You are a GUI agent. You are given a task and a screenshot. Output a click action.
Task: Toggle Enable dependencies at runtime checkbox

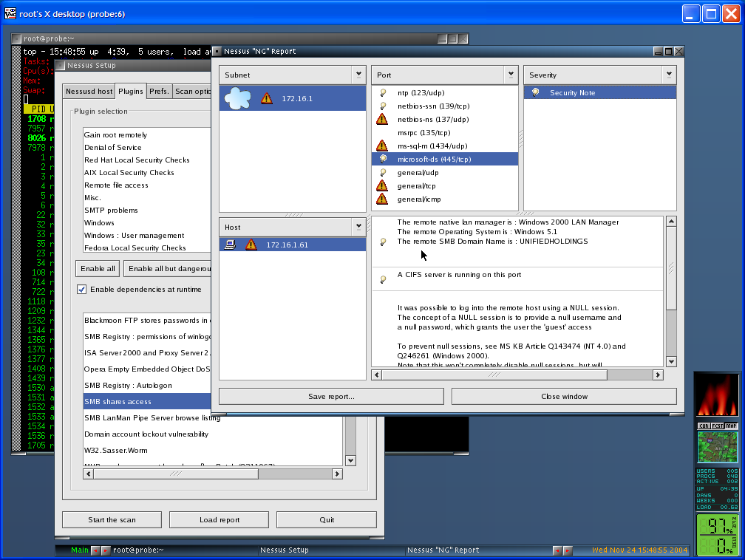[x=82, y=289]
